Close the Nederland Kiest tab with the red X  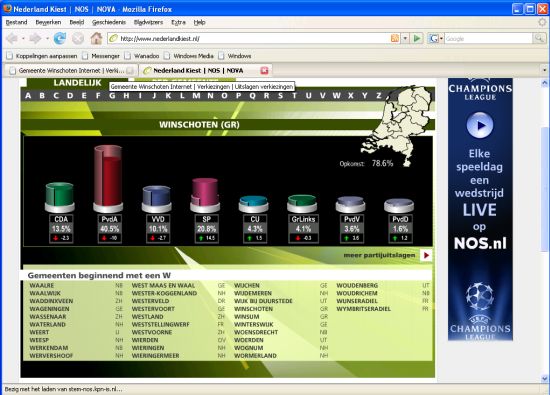(x=264, y=71)
